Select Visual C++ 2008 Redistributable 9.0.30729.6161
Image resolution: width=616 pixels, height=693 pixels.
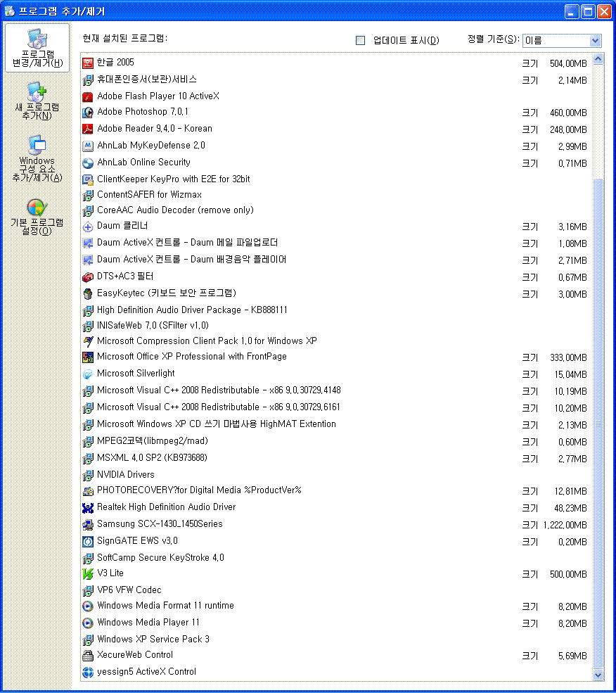tap(336, 407)
